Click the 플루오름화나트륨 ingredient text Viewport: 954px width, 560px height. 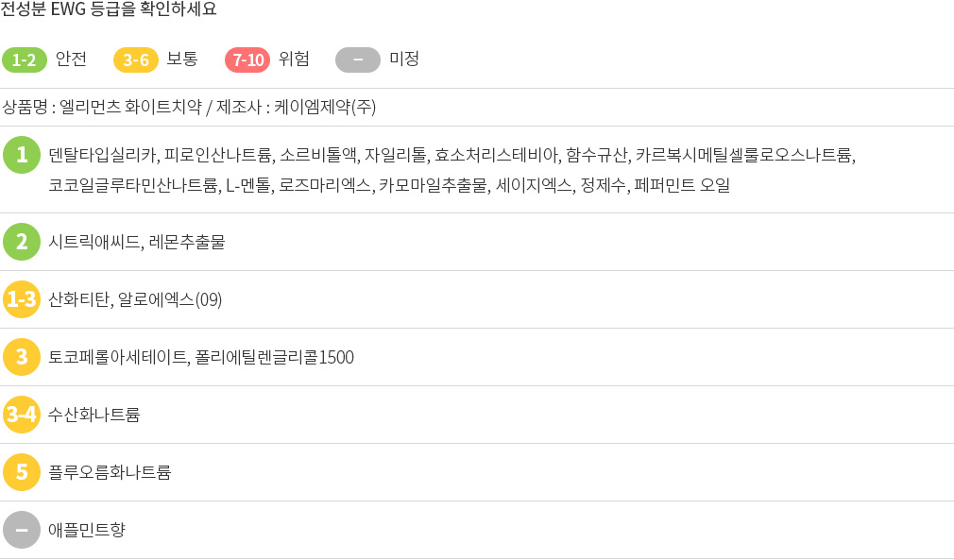click(110, 472)
